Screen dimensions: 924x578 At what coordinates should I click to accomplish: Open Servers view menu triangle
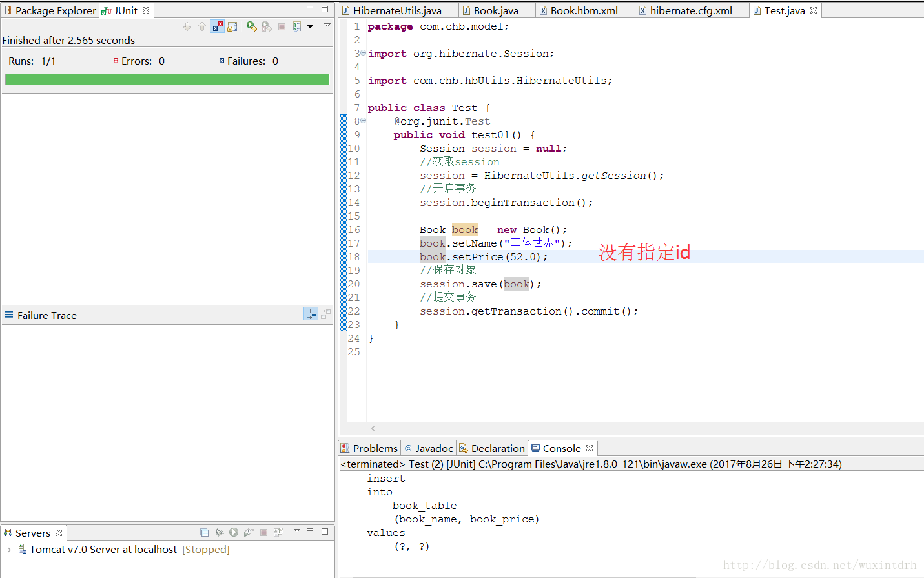click(x=297, y=531)
